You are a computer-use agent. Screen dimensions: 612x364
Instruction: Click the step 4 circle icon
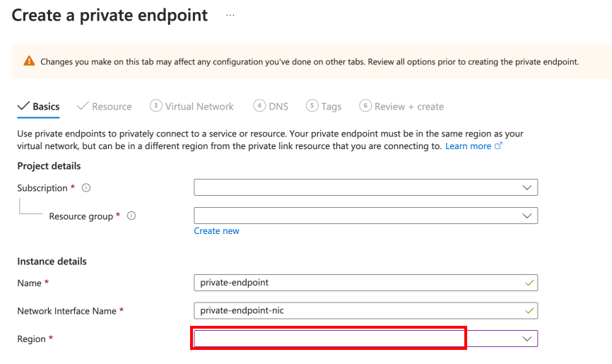(259, 106)
